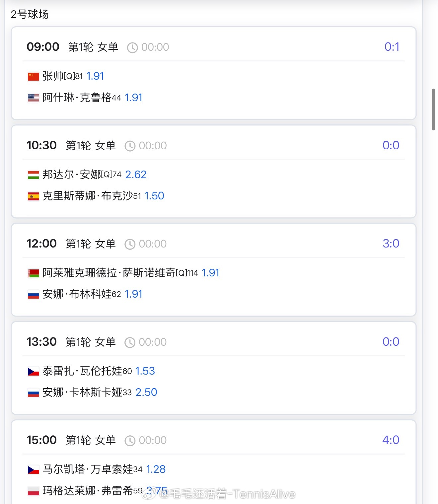The image size is (438, 504).
Task: Click Hungary flag beside 邦达尔·安娜
Action: pyautogui.click(x=33, y=175)
